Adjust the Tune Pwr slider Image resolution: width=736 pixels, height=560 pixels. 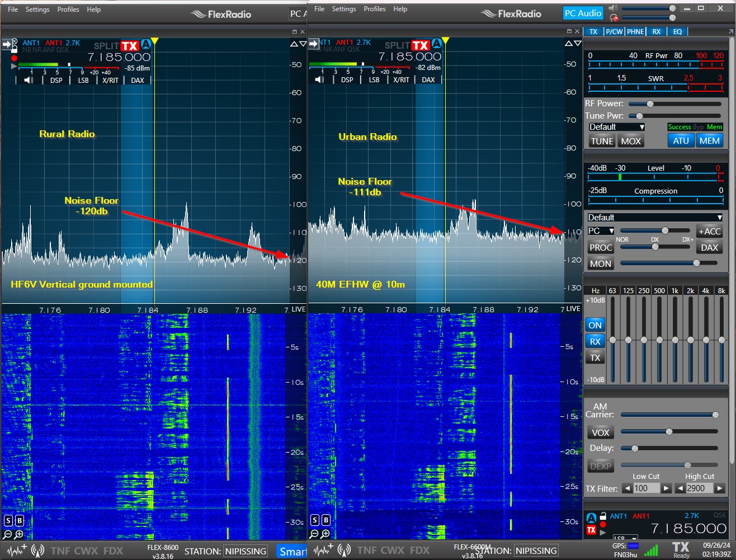coord(675,116)
